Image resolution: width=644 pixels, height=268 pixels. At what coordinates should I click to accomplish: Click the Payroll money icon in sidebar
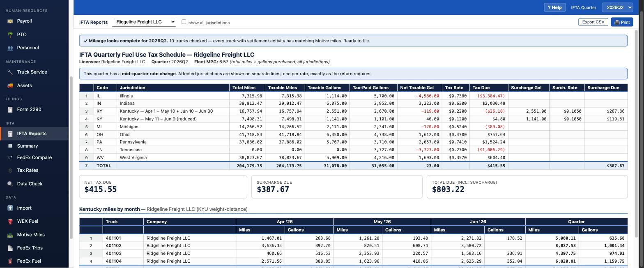pos(10,21)
